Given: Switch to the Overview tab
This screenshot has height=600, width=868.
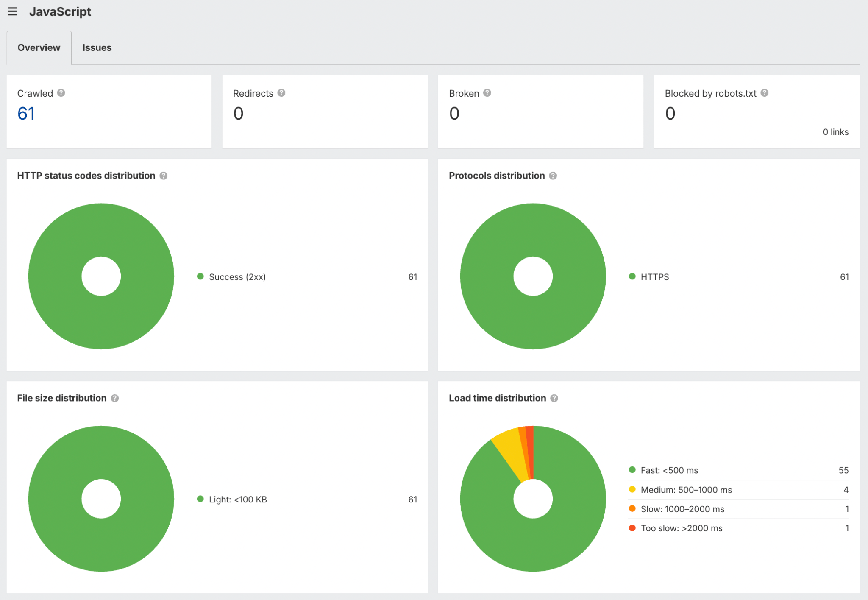Looking at the screenshot, I should [39, 47].
